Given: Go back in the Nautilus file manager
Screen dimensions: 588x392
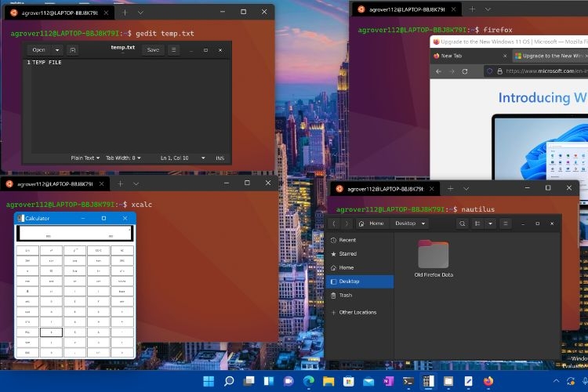Looking at the screenshot, I should (x=335, y=223).
